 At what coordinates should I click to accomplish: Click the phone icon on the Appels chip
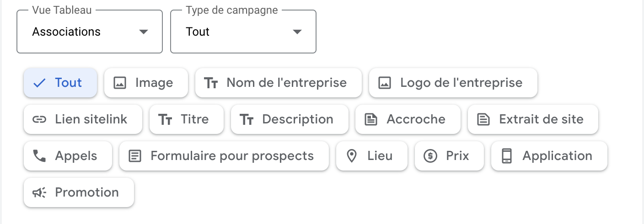point(39,156)
